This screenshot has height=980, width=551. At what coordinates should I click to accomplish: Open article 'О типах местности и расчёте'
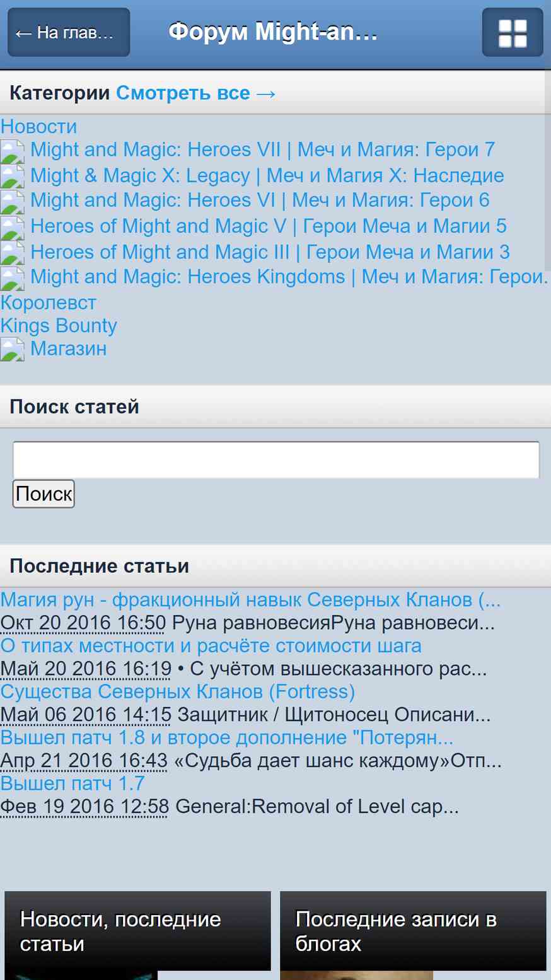click(211, 646)
